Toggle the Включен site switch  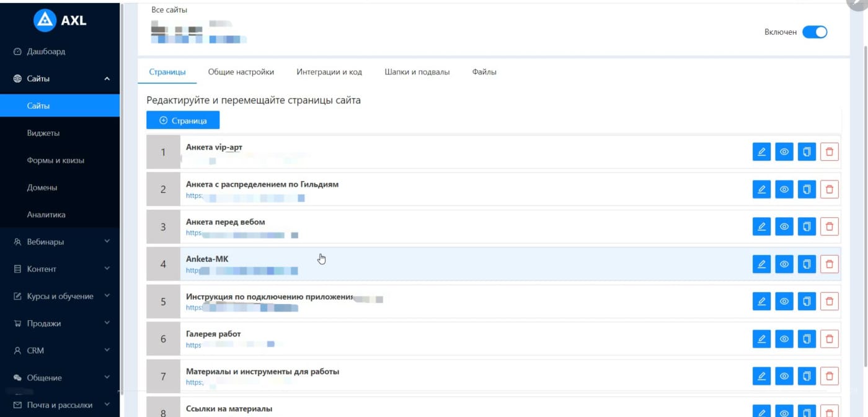(x=814, y=32)
